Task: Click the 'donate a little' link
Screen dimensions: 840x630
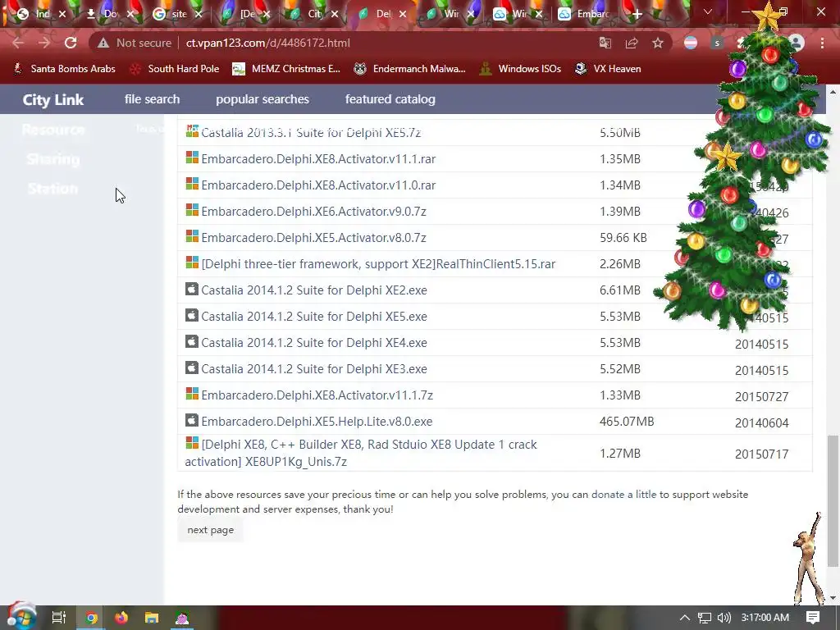Action: pos(623,495)
